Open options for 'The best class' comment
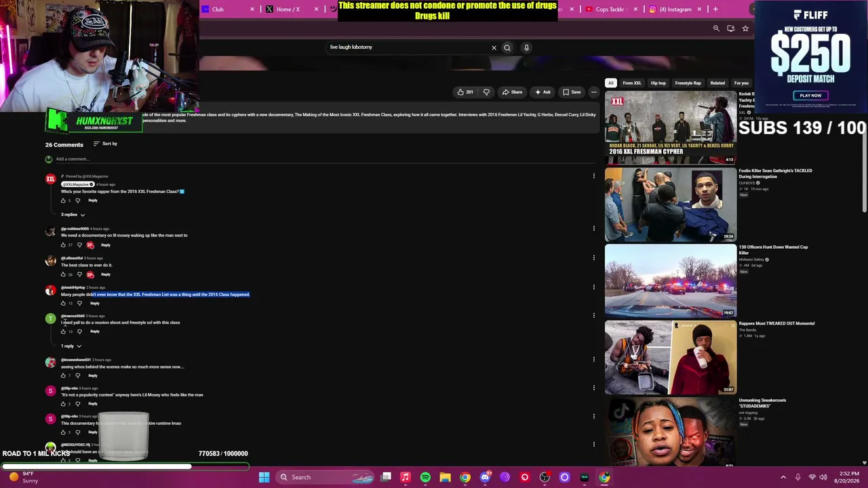Image resolution: width=868 pixels, height=488 pixels. click(593, 258)
